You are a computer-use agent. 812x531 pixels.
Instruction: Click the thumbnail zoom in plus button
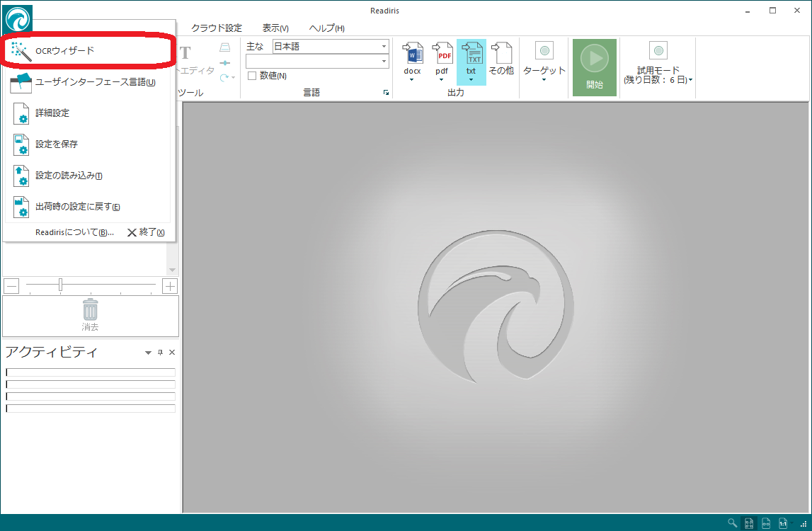170,286
